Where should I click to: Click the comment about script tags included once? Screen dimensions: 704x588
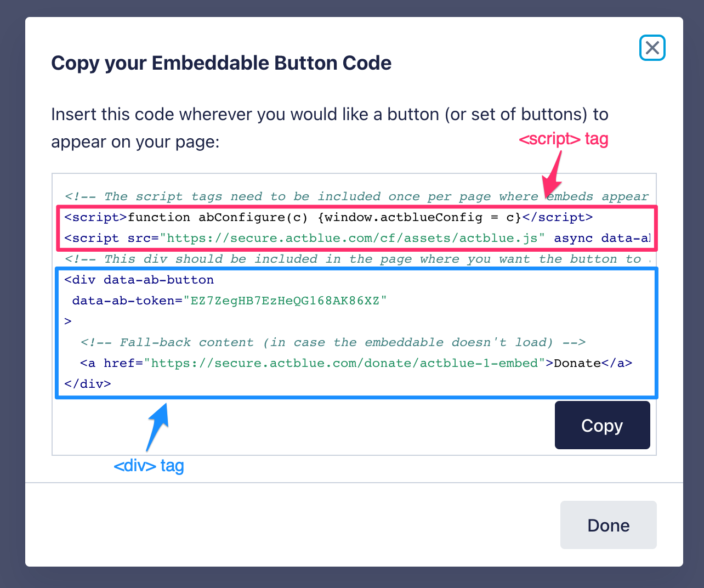point(356,196)
